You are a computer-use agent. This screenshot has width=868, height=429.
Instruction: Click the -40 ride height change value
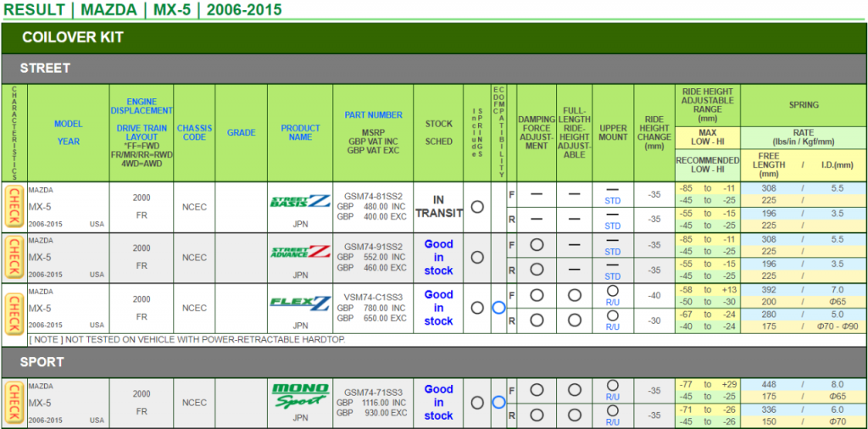[x=654, y=296]
